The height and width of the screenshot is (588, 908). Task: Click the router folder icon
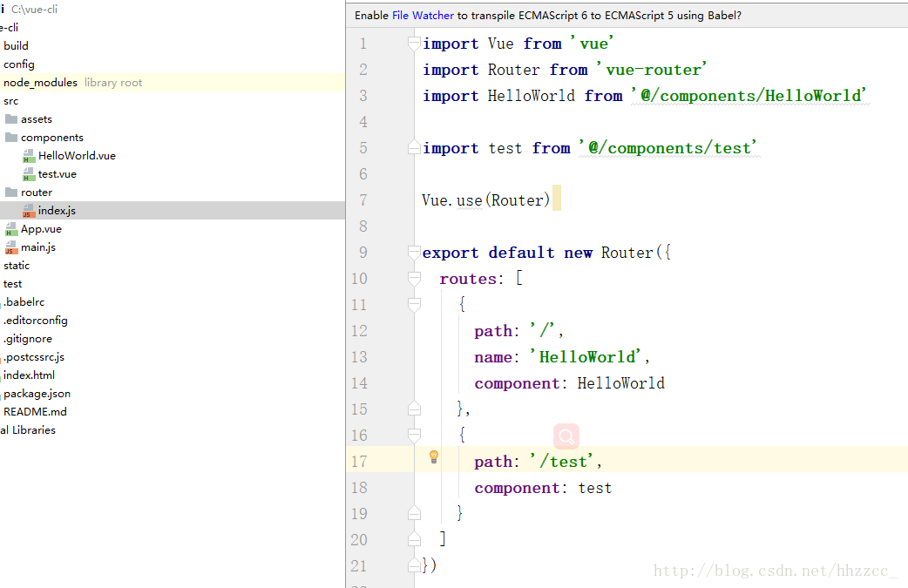coord(11,193)
